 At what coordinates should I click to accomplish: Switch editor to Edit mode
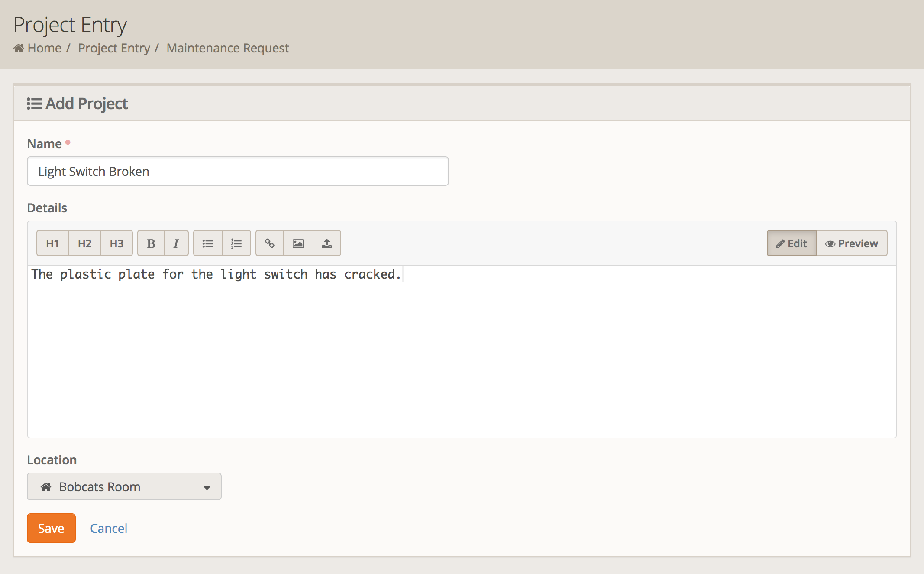792,243
